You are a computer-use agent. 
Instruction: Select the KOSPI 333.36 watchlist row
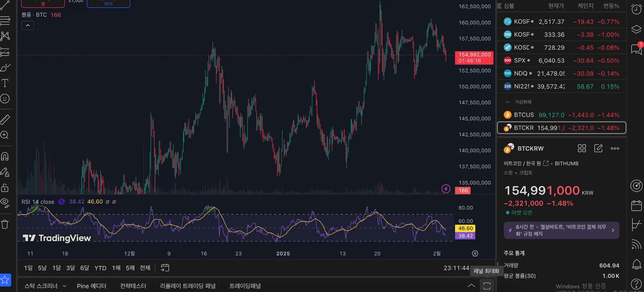[x=561, y=35]
